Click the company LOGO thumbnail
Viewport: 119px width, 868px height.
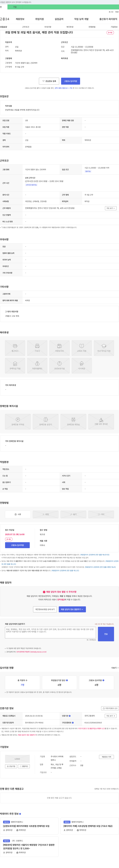coord(17,759)
